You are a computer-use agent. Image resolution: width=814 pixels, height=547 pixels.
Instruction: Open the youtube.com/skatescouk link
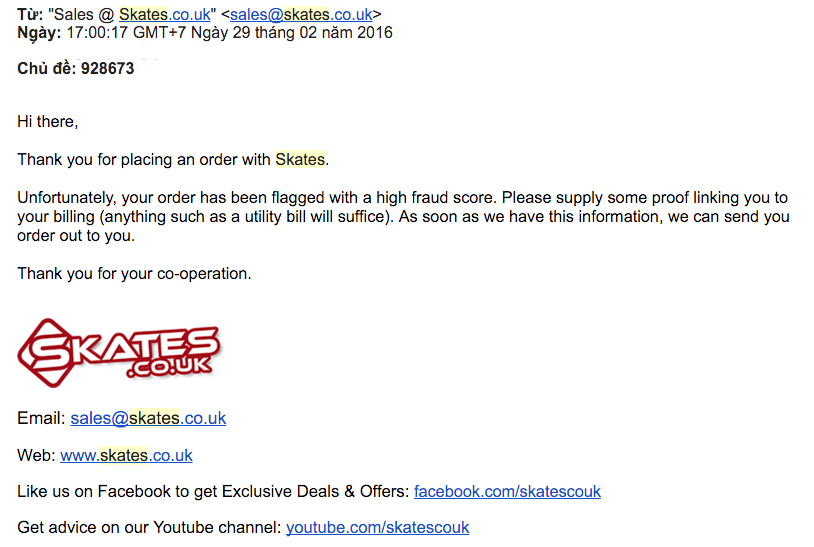[377, 527]
